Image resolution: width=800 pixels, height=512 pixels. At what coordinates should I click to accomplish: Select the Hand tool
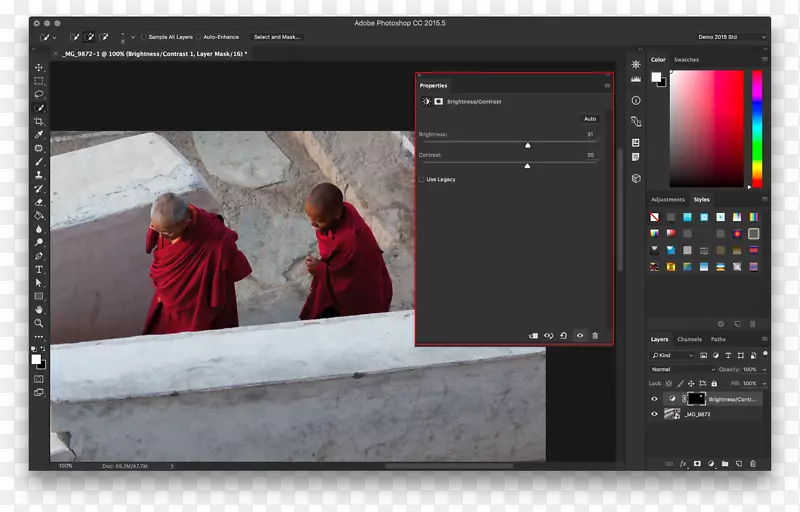(x=39, y=309)
